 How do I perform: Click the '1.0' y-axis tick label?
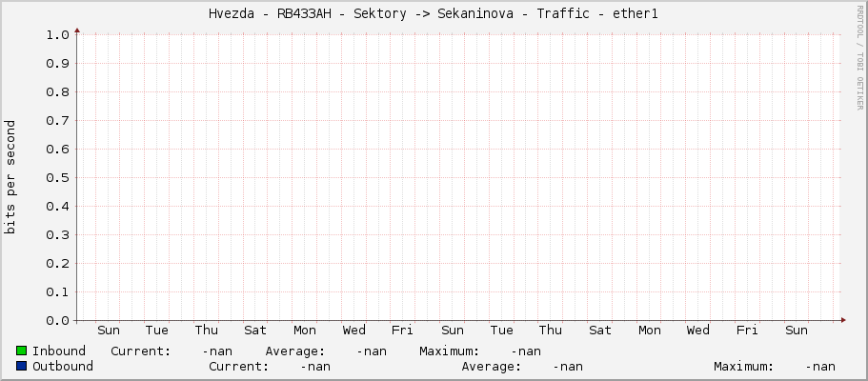tap(57, 35)
